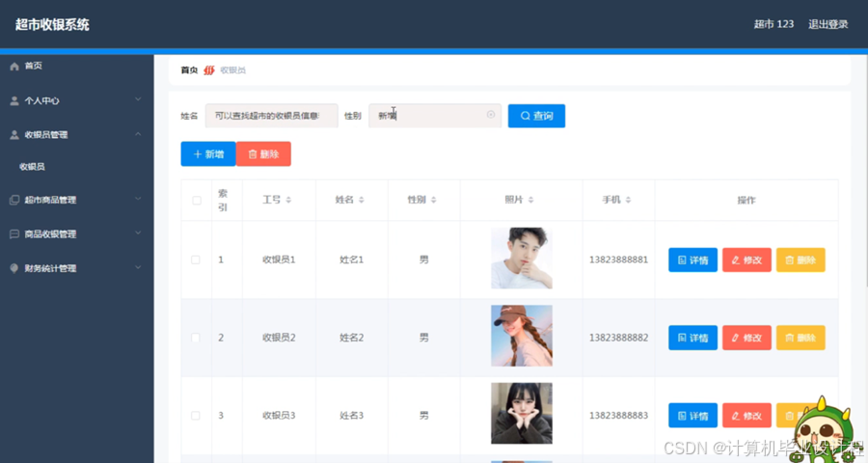Tick the select-all checkbox in the table header

[x=197, y=201]
